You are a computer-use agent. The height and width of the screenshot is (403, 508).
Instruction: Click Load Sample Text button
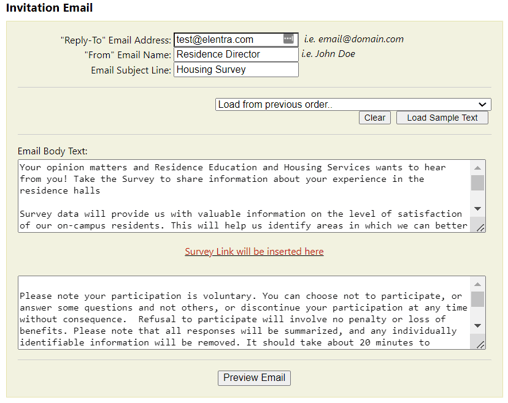pyautogui.click(x=442, y=118)
